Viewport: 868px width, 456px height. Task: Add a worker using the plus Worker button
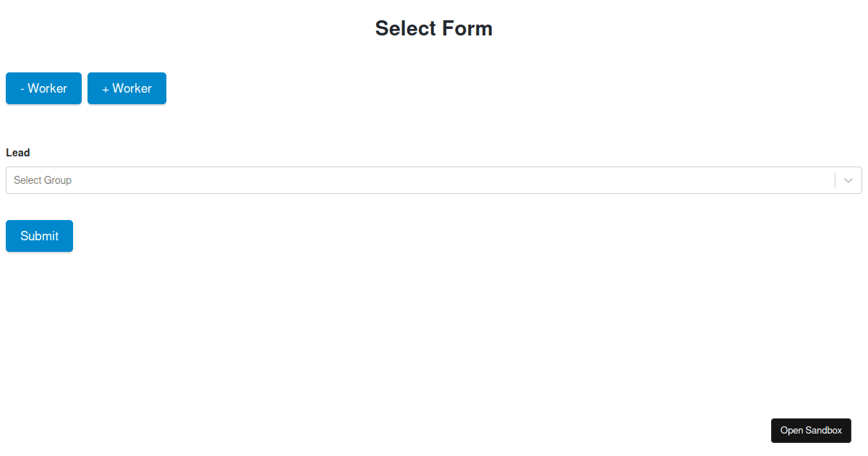[x=127, y=88]
